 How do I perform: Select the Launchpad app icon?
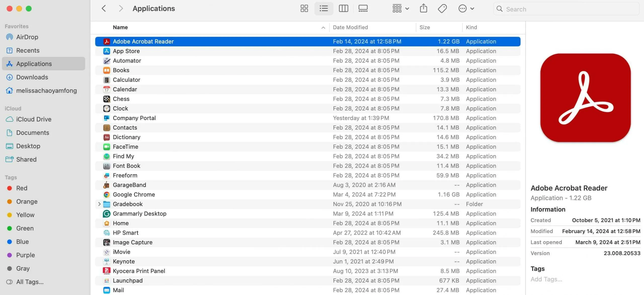tap(106, 280)
